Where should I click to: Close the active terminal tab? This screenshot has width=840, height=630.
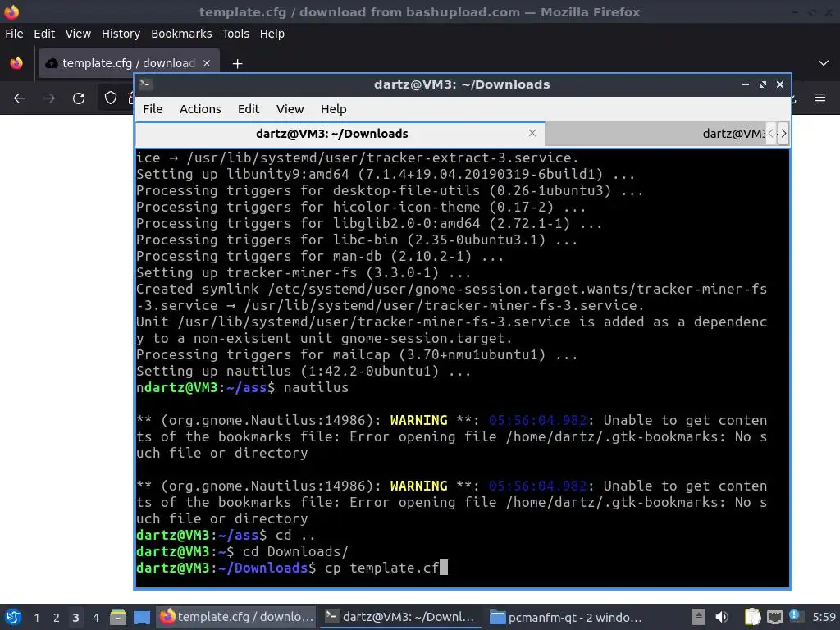point(532,133)
